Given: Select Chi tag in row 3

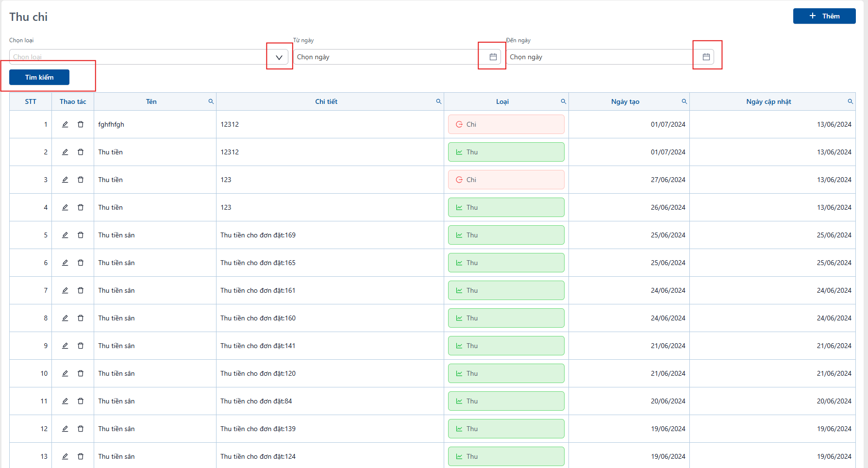Looking at the screenshot, I should click(506, 180).
